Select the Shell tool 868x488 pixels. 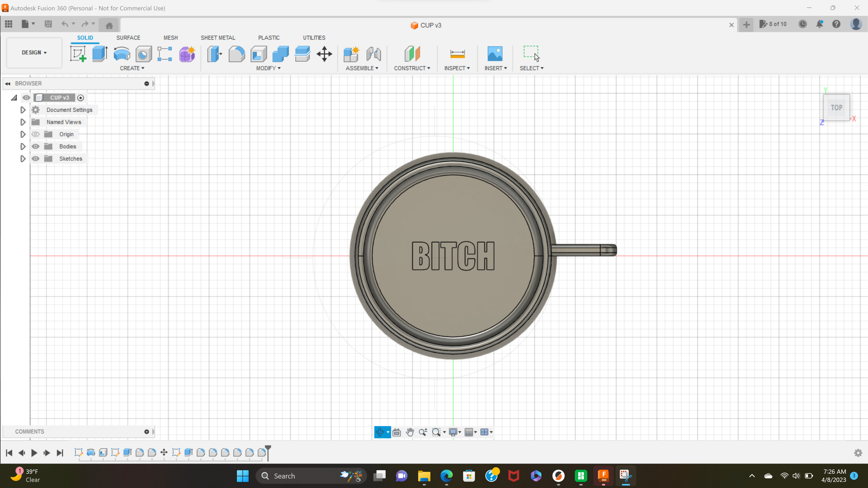(x=258, y=54)
